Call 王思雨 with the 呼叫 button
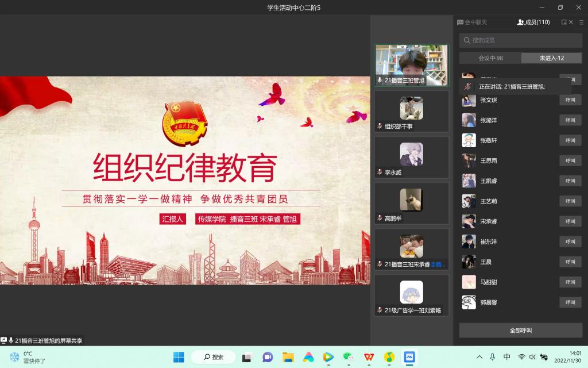The height and width of the screenshot is (368, 588). point(570,161)
